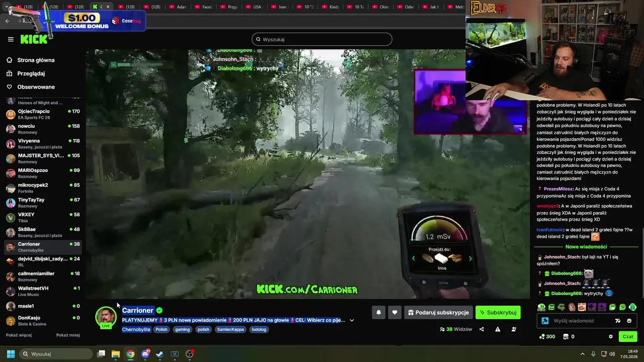This screenshot has width=644, height=362.
Task: Open the Chernobylite category link
Action: coord(136,329)
